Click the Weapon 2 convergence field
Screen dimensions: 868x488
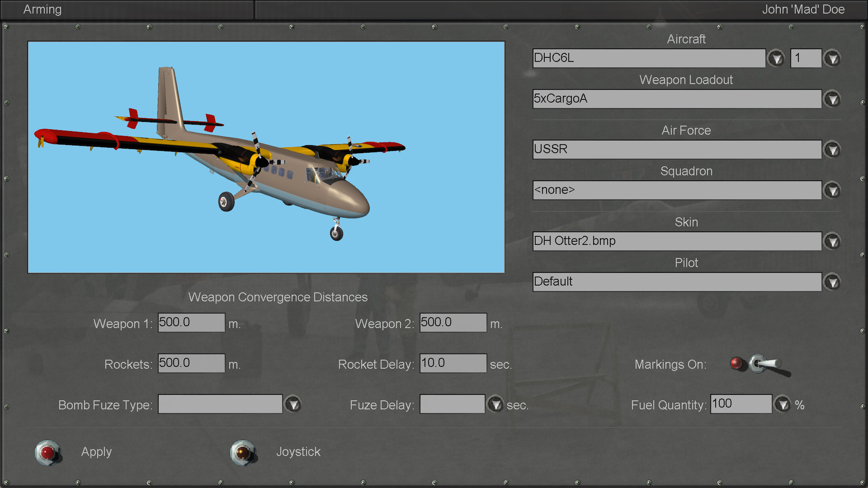453,323
